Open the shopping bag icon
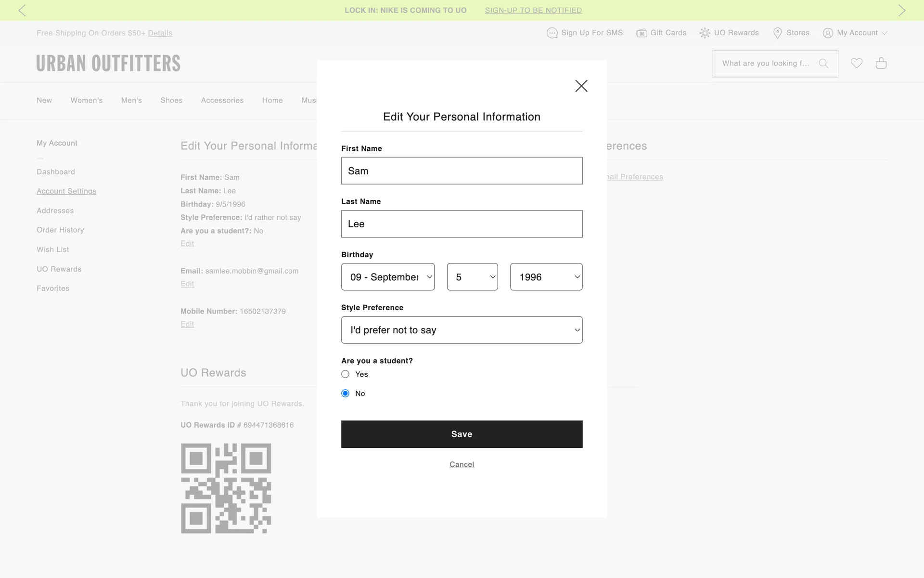 881,63
